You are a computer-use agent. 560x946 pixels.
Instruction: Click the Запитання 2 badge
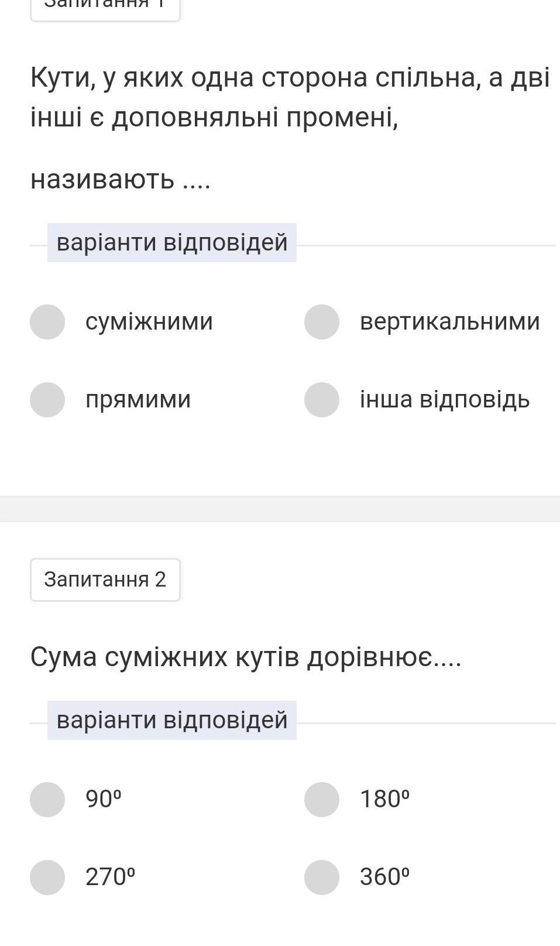tap(105, 580)
